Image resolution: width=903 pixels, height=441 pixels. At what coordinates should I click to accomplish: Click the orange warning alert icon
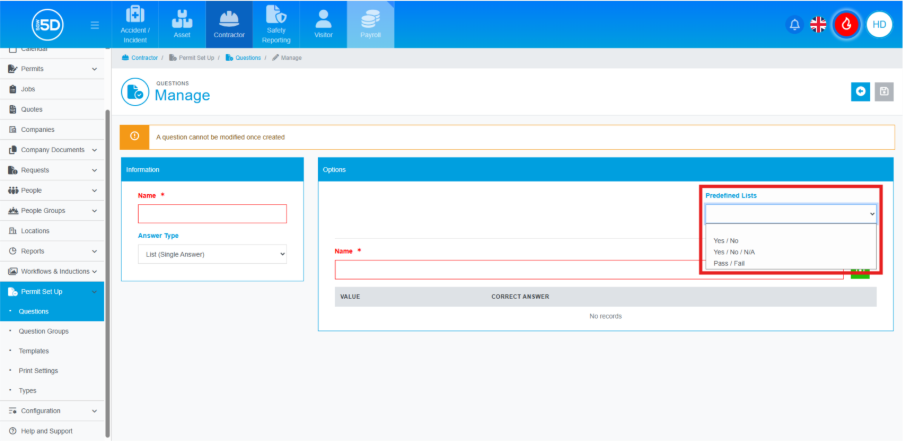coord(134,137)
